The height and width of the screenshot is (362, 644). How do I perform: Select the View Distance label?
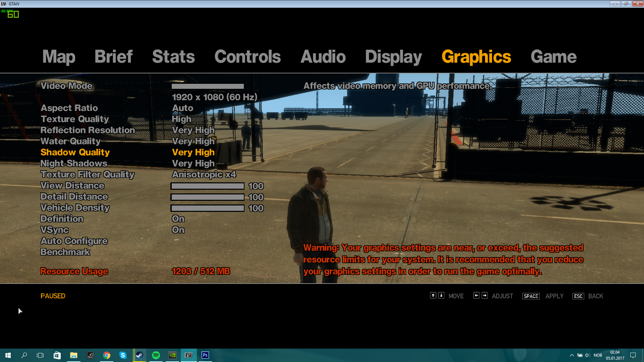pos(72,185)
